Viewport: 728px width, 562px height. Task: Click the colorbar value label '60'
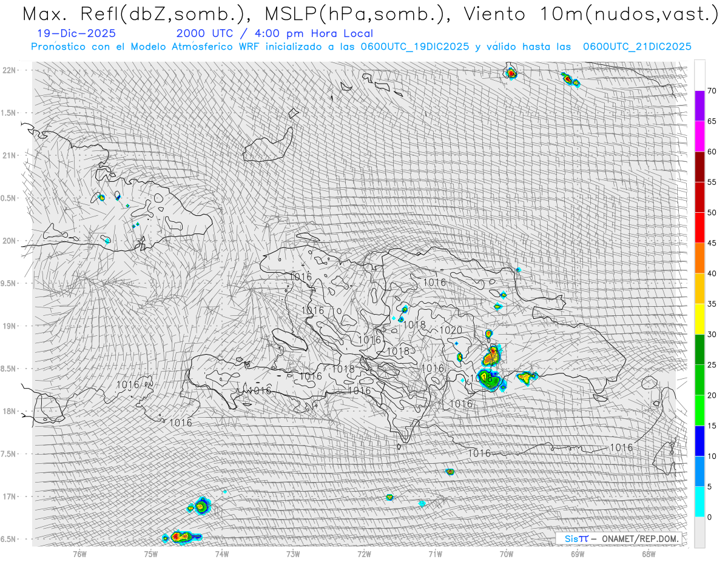pyautogui.click(x=712, y=152)
